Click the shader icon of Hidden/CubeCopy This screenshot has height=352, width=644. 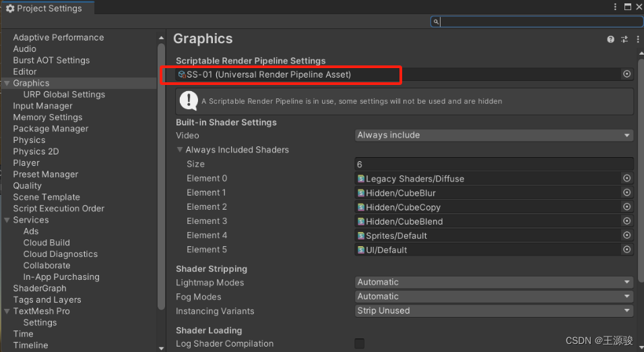tap(361, 207)
